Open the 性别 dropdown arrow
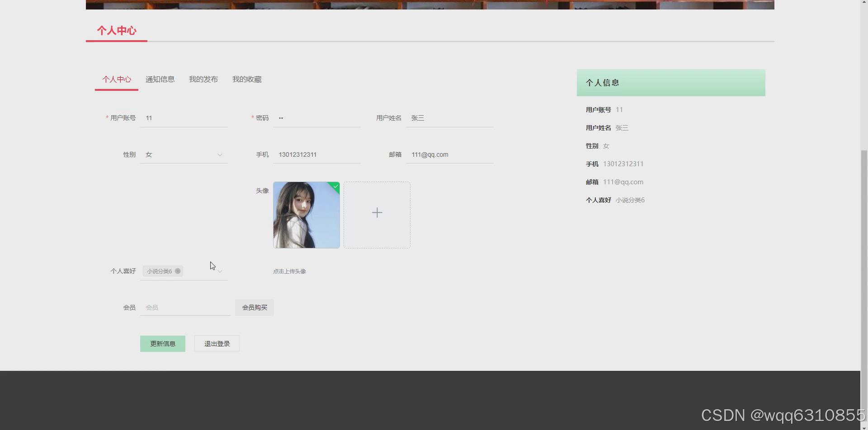Image resolution: width=868 pixels, height=430 pixels. [x=220, y=154]
